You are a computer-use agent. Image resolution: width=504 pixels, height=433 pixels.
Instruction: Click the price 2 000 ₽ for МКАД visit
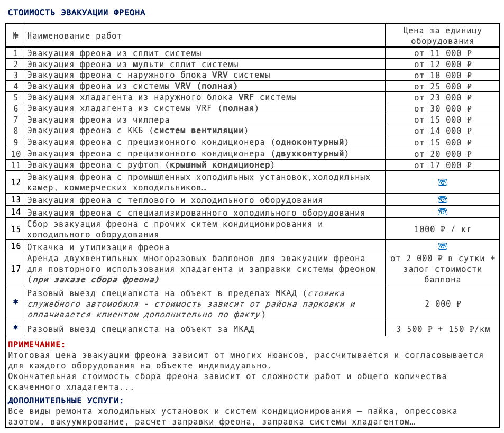pyautogui.click(x=443, y=303)
